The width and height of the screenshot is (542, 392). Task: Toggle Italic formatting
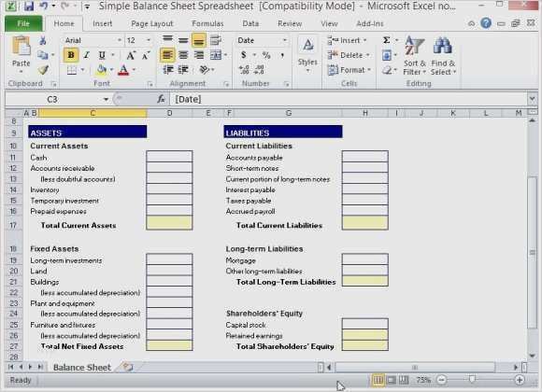coord(86,55)
